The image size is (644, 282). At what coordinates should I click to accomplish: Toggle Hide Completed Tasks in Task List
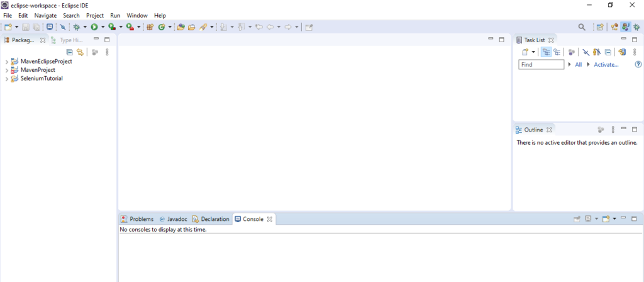coord(586,52)
